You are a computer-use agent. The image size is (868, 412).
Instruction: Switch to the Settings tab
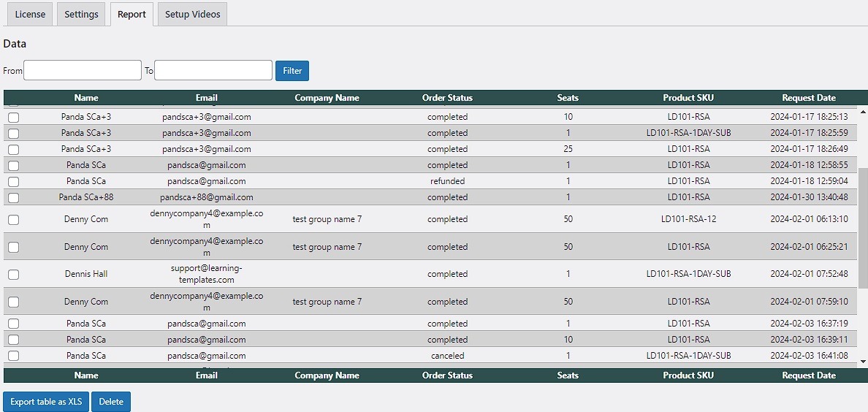click(81, 15)
